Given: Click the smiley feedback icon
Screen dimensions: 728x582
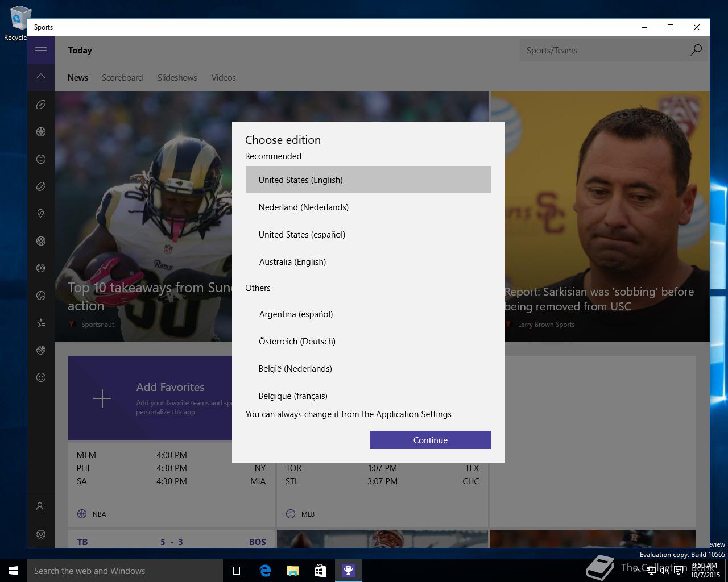Looking at the screenshot, I should click(x=41, y=377).
